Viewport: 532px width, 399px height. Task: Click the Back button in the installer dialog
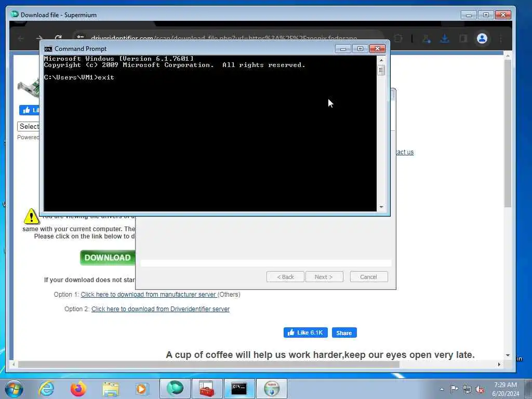click(285, 277)
